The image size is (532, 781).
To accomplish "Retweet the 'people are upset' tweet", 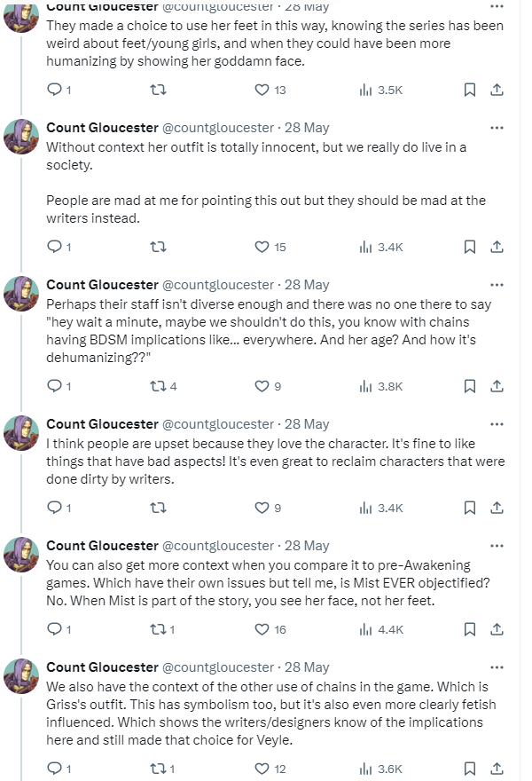I will click(x=158, y=508).
